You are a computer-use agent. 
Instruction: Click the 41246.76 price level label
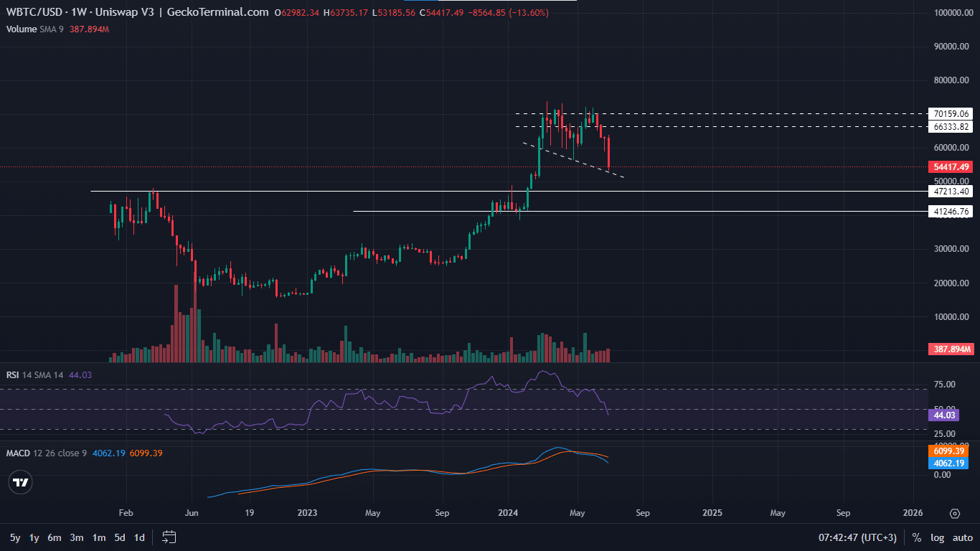coord(950,212)
